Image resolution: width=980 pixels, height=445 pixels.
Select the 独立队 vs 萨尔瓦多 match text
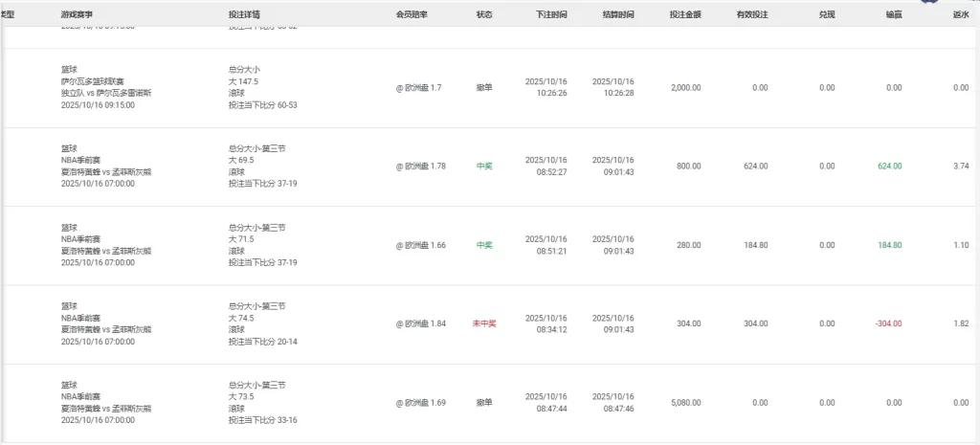[106, 93]
